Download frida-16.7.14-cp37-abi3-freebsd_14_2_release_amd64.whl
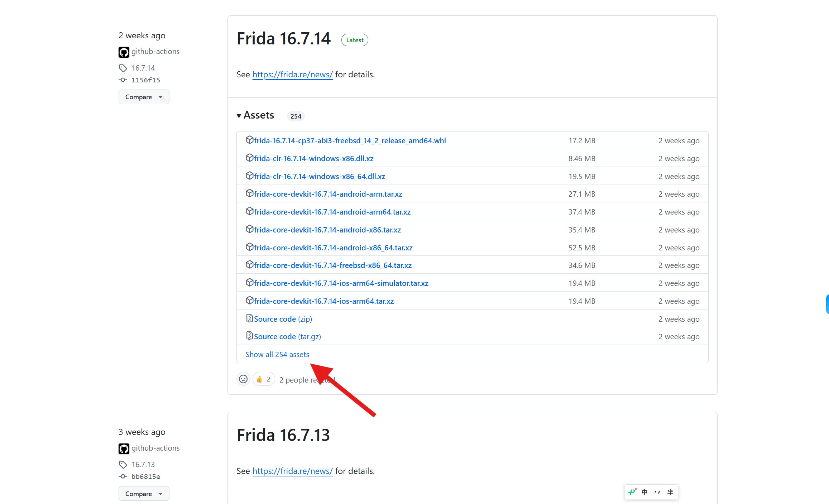Viewport: 829px width, 504px height. (x=350, y=141)
